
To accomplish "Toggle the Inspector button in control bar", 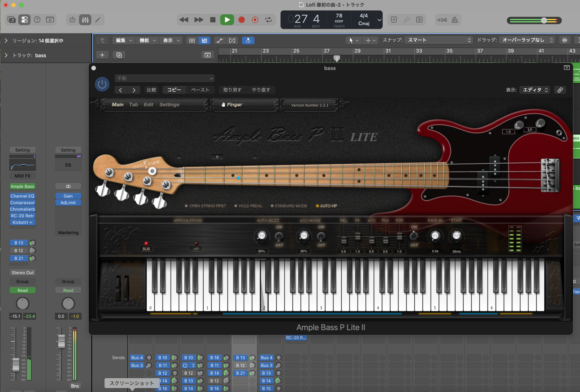I will (24, 20).
